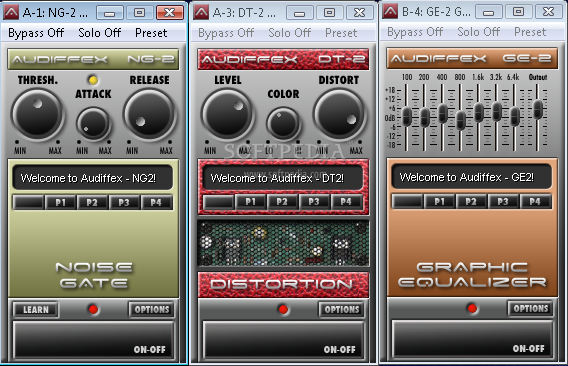
Task: Click the 6.4k slider on GE-2
Action: coord(514,116)
